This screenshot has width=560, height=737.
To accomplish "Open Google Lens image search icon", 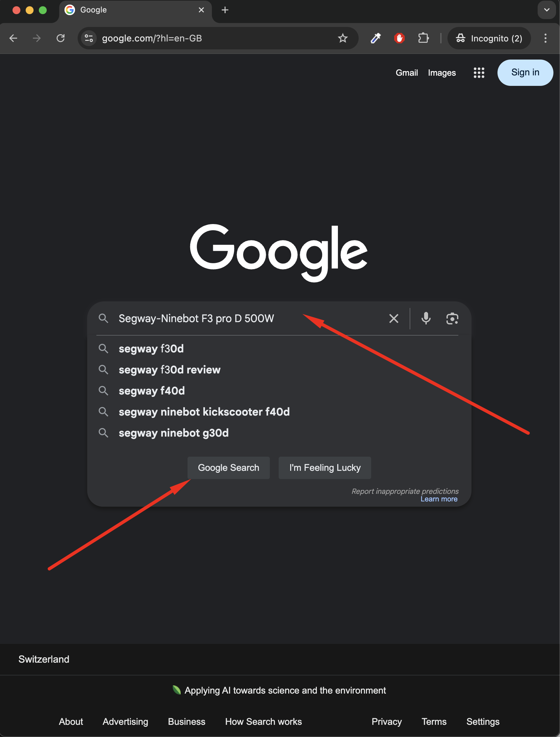I will (452, 318).
